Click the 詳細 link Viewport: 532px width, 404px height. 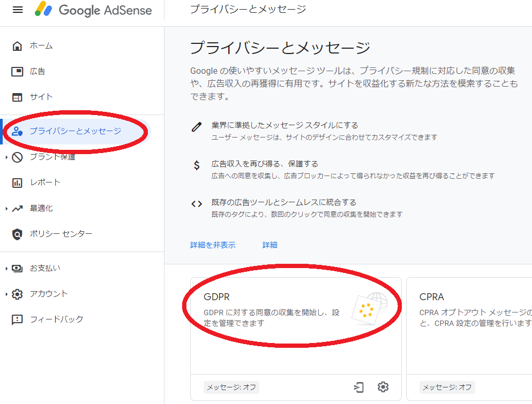click(270, 245)
